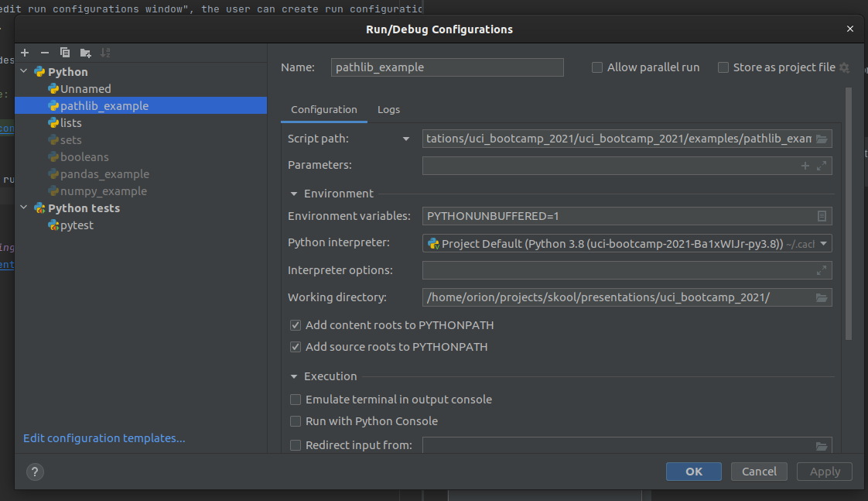868x501 pixels.
Task: Click the Remove Configuration minus icon
Action: click(45, 53)
